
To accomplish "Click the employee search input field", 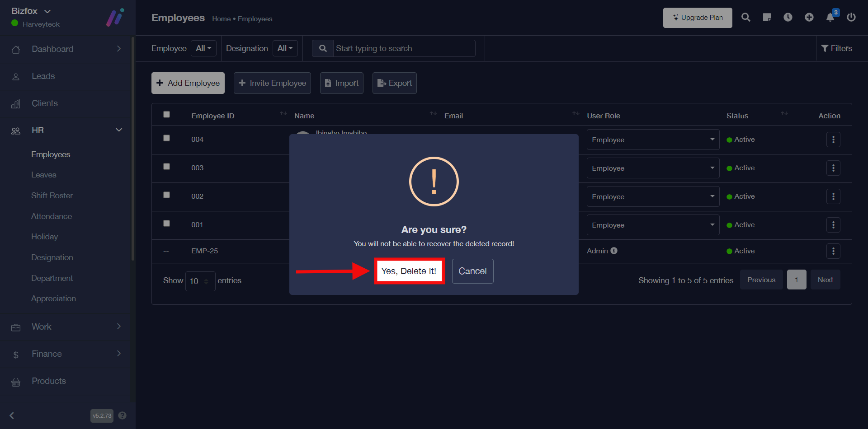I will click(403, 48).
